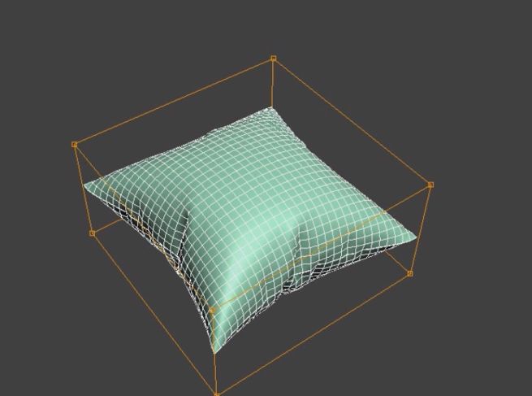
Task: Select the lower-right orange corner handle
Action: (409, 274)
